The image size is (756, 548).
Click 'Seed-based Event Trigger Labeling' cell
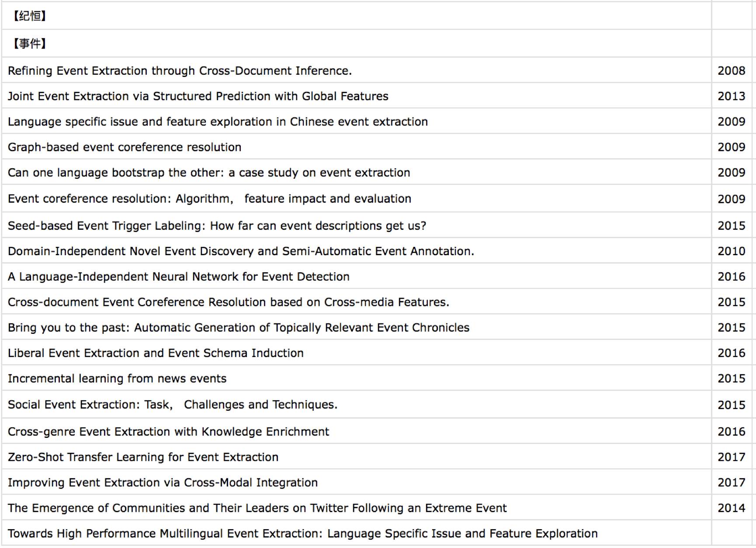pyautogui.click(x=357, y=225)
